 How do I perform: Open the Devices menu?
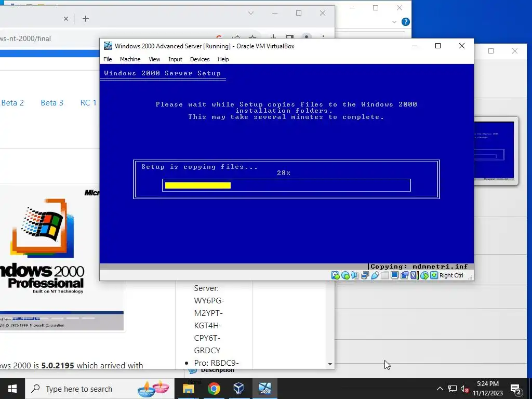click(x=200, y=59)
